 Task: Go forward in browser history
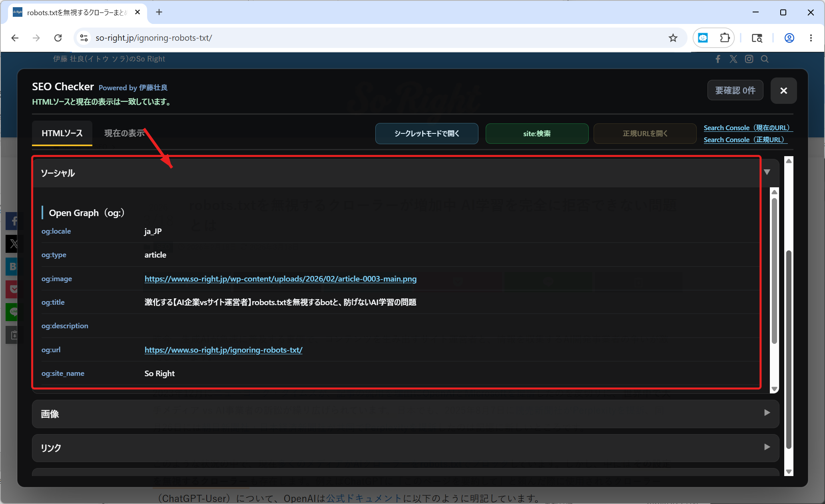pyautogui.click(x=36, y=38)
